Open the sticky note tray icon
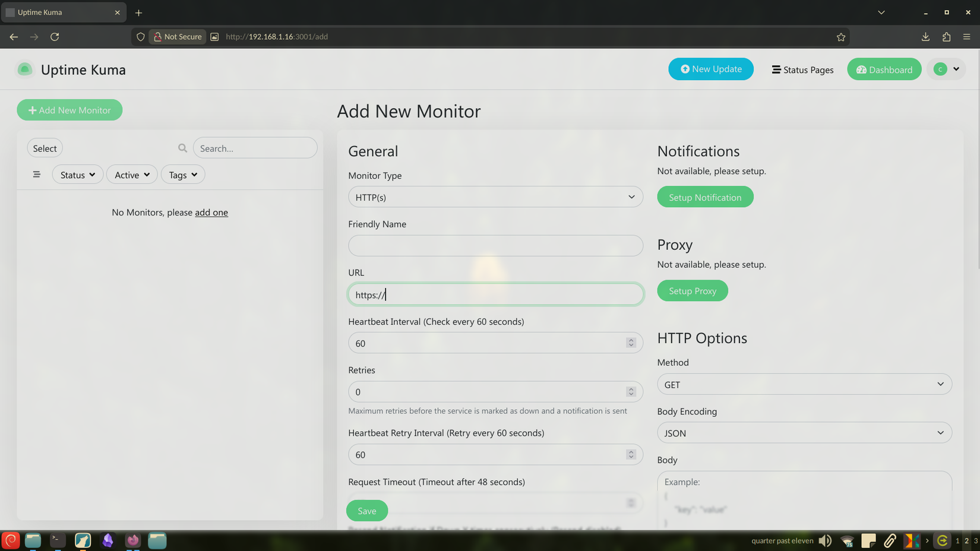 coord(868,540)
